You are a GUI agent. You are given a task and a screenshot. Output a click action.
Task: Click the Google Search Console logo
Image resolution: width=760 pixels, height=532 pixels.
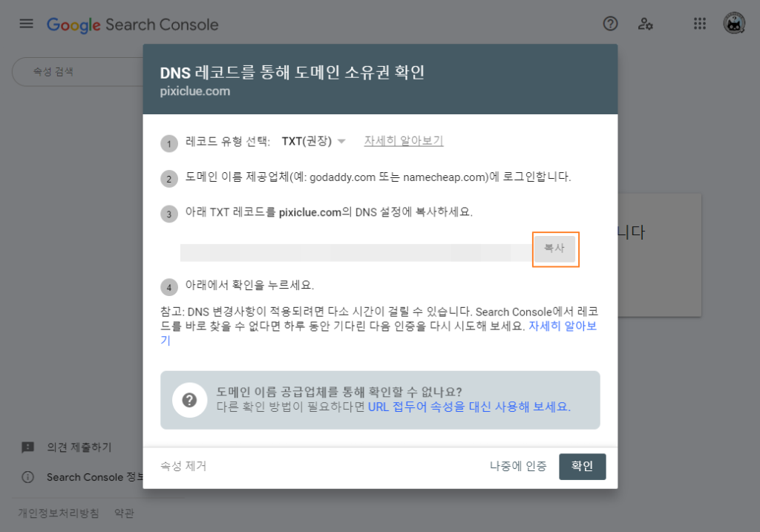pos(132,24)
